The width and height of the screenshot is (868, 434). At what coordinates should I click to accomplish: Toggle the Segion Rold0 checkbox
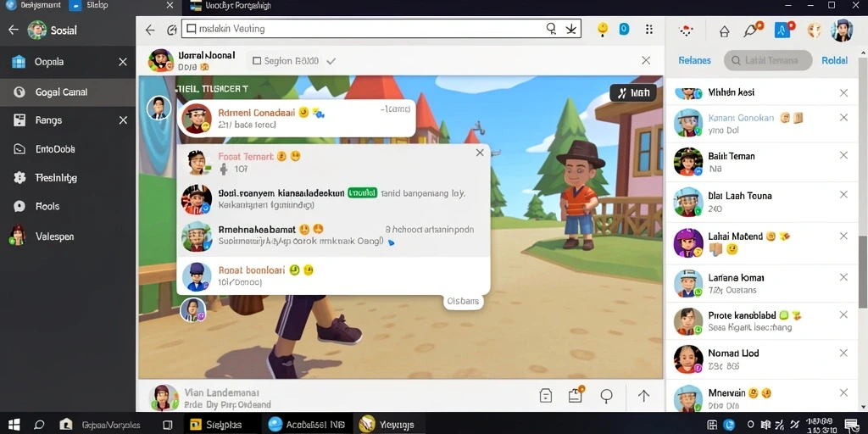pyautogui.click(x=257, y=61)
